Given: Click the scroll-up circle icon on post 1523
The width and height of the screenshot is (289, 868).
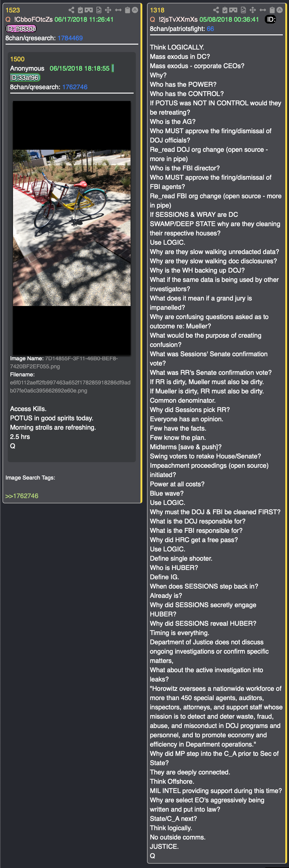Looking at the screenshot, I should [x=135, y=10].
